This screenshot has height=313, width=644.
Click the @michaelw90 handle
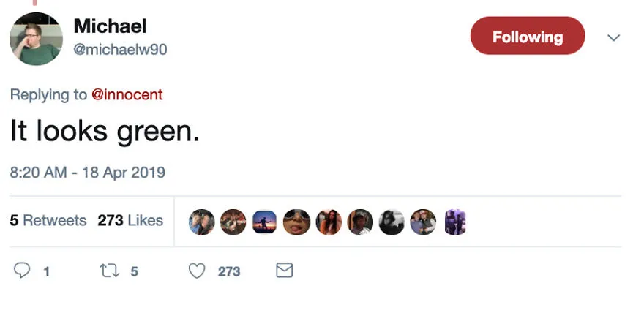coord(120,50)
